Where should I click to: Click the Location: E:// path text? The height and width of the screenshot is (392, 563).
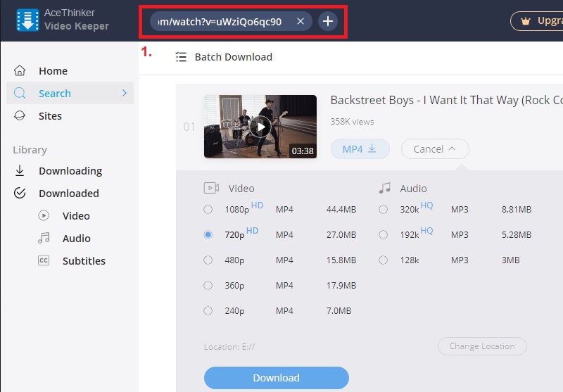coord(229,347)
